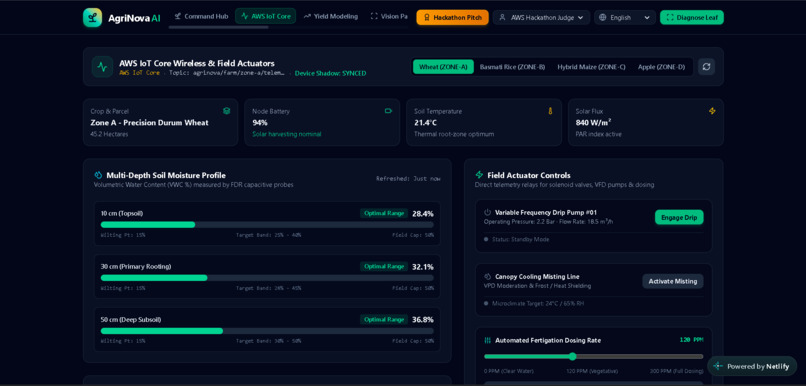
Task: Click the bolt icon by Field Actuator Controls
Action: (x=480, y=175)
